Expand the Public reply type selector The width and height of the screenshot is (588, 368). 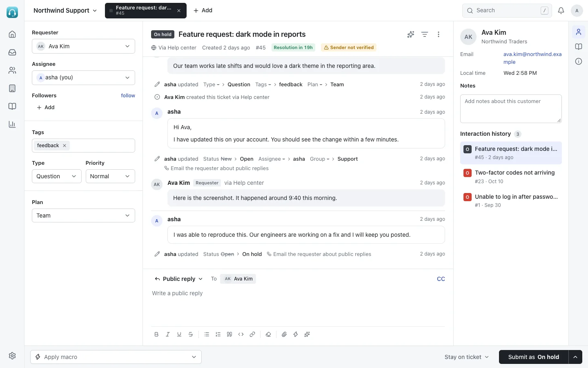[x=178, y=279]
